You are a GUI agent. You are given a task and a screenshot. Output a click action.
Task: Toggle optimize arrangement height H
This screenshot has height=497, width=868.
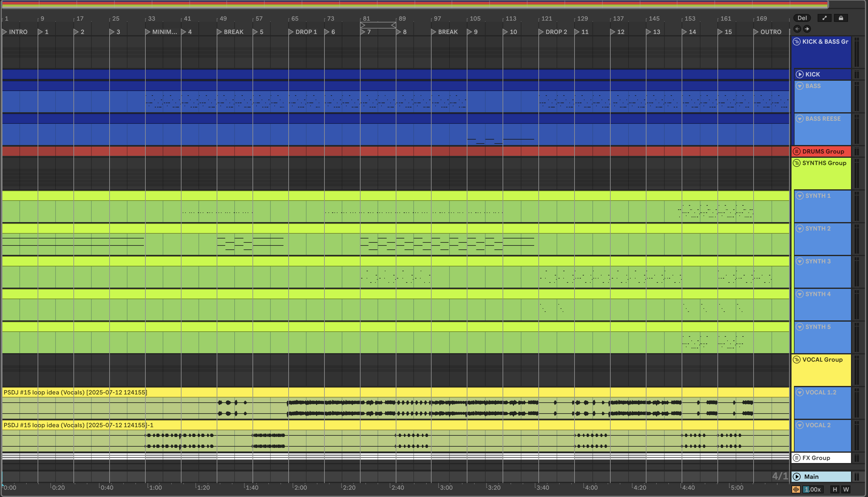click(x=835, y=489)
